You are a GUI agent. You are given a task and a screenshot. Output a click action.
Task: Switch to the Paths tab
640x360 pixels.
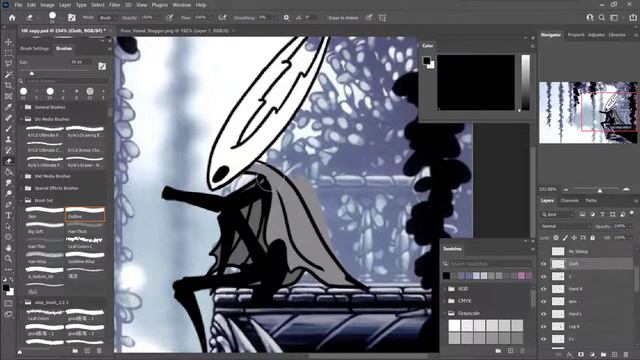tap(591, 201)
